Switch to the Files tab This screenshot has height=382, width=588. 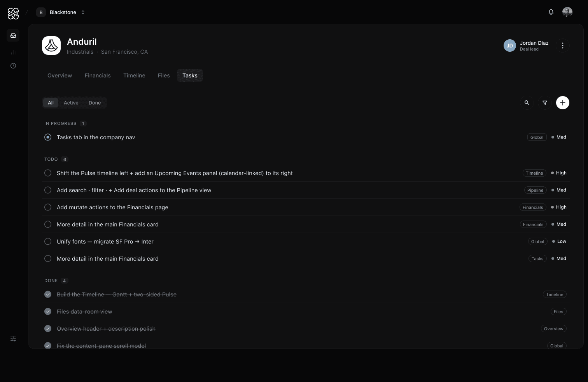pyautogui.click(x=164, y=75)
